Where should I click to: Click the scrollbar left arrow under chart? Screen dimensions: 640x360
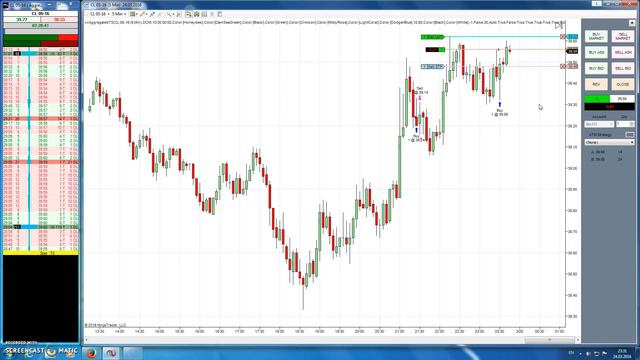pos(87,340)
